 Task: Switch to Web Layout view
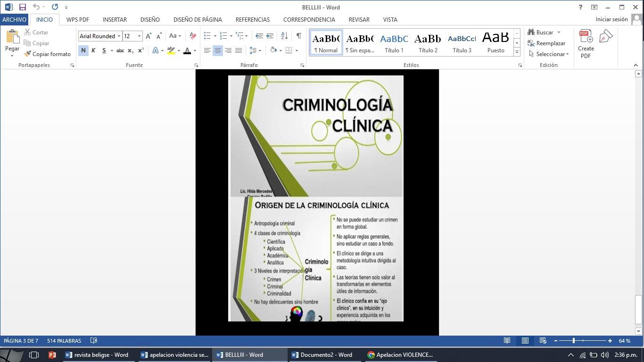(543, 340)
